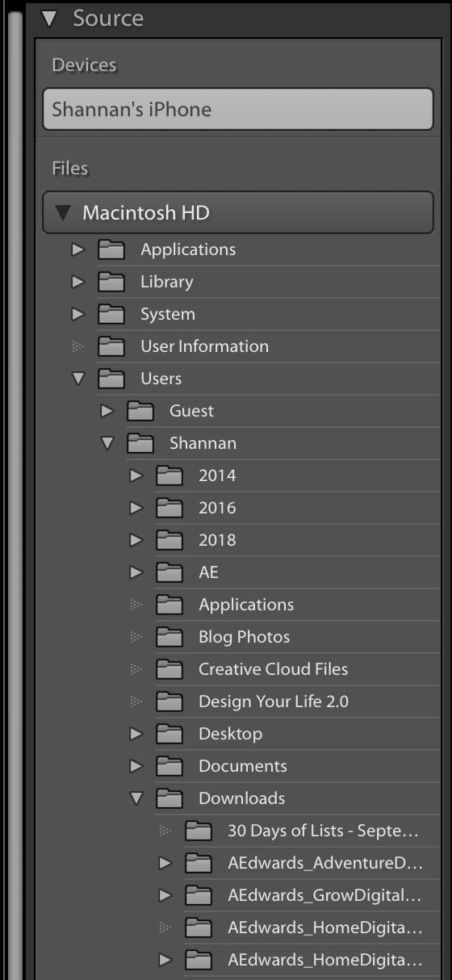Click the Users folder icon
This screenshot has width=452, height=980.
(x=111, y=379)
